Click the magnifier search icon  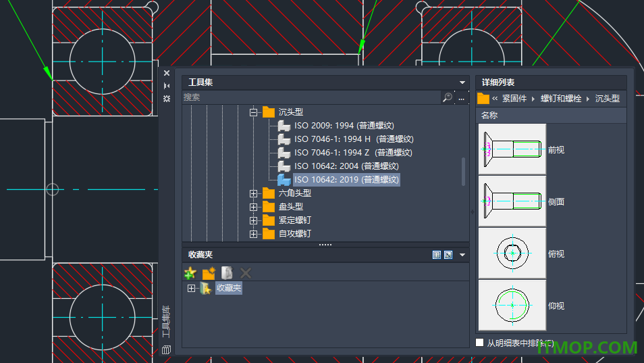448,97
